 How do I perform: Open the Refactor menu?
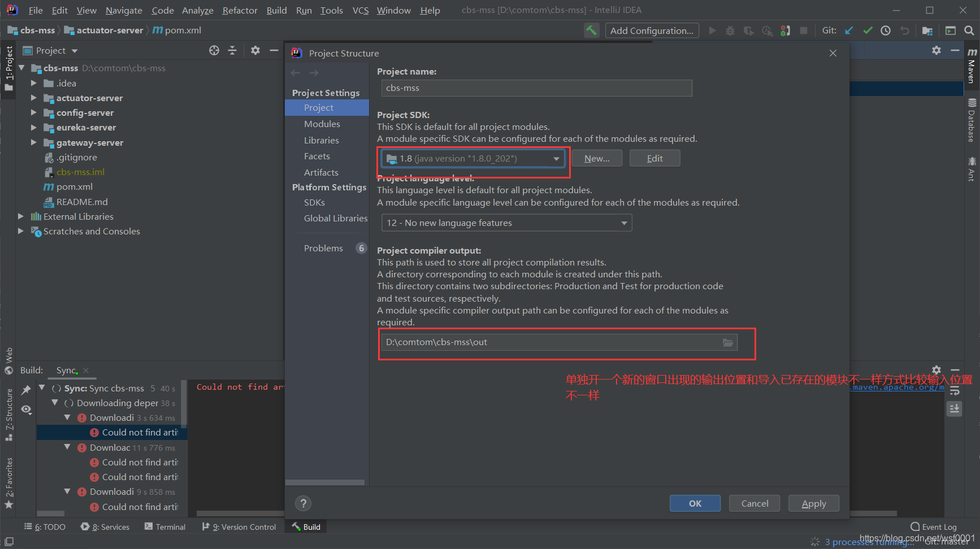[x=240, y=11]
